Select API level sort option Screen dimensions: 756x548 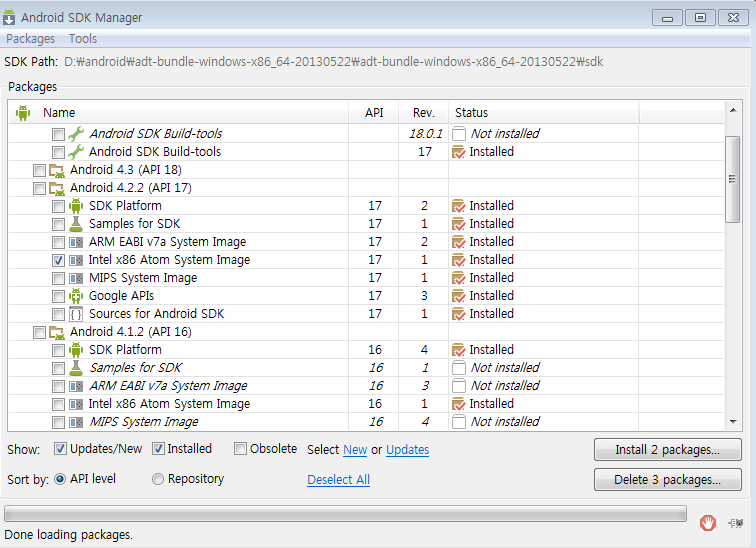60,479
